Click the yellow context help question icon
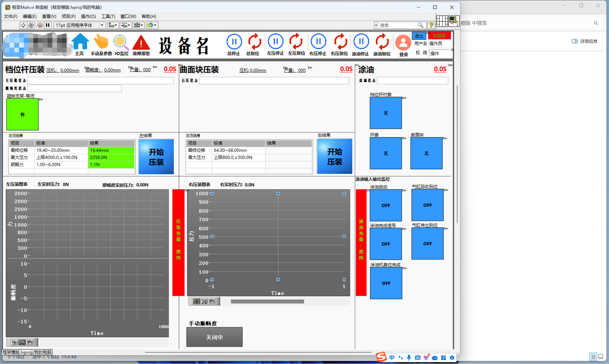 (431, 25)
